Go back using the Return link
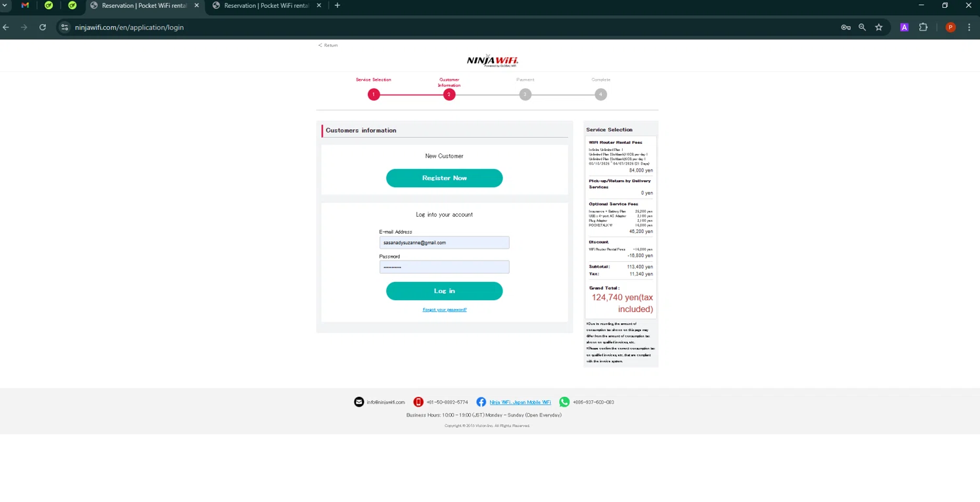The image size is (980, 502). pos(328,46)
